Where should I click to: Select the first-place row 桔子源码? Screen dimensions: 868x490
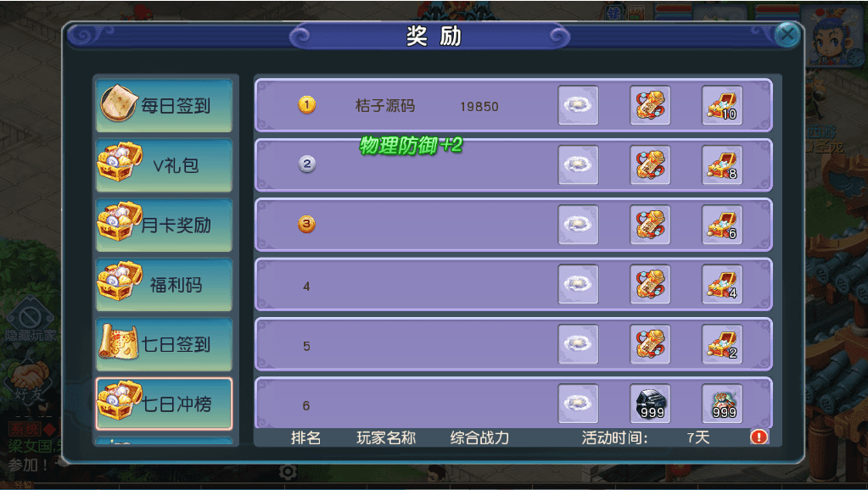(x=513, y=105)
